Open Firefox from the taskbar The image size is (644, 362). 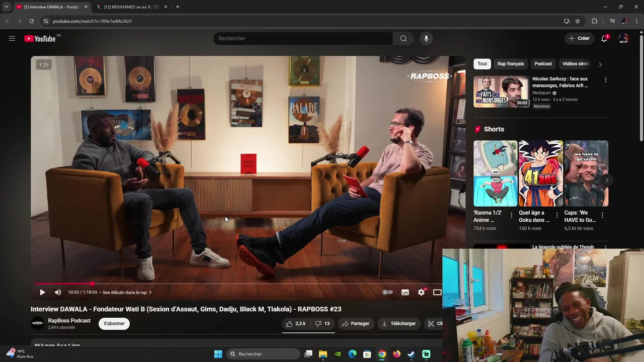(x=396, y=354)
